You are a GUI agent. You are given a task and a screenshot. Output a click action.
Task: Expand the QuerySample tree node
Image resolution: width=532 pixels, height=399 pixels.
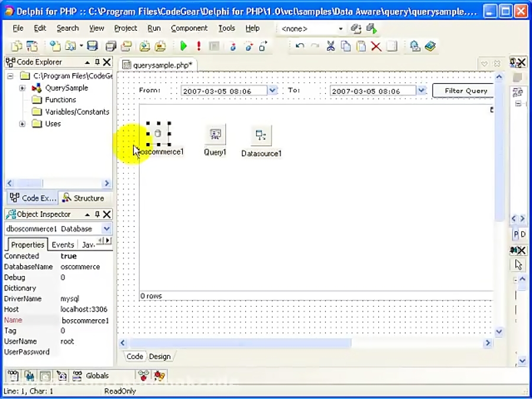[x=22, y=87]
